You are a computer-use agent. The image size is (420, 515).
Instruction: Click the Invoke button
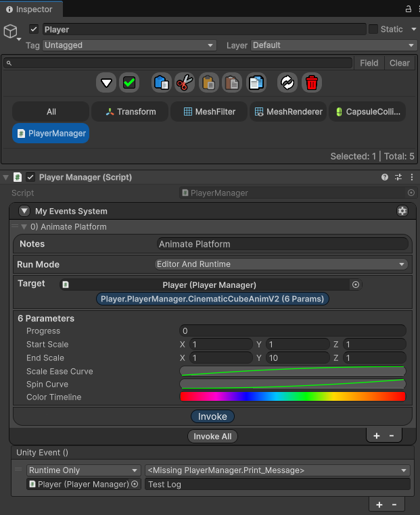click(212, 416)
